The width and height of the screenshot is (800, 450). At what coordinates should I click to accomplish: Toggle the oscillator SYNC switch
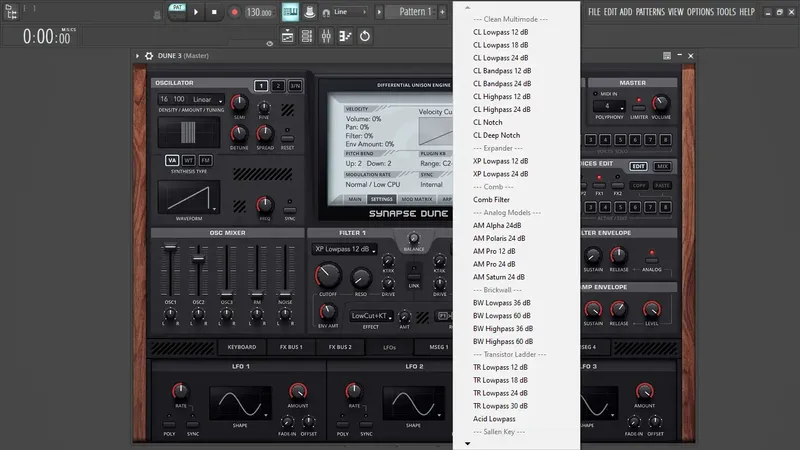coord(290,210)
